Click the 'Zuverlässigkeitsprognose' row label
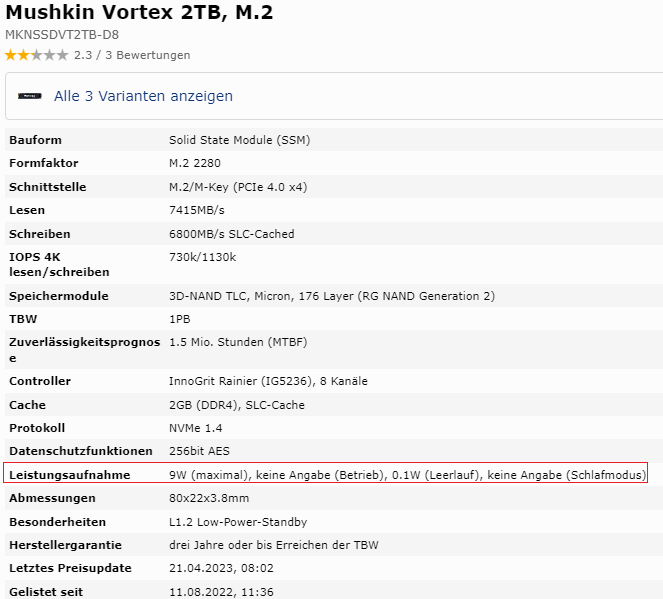 tap(85, 350)
